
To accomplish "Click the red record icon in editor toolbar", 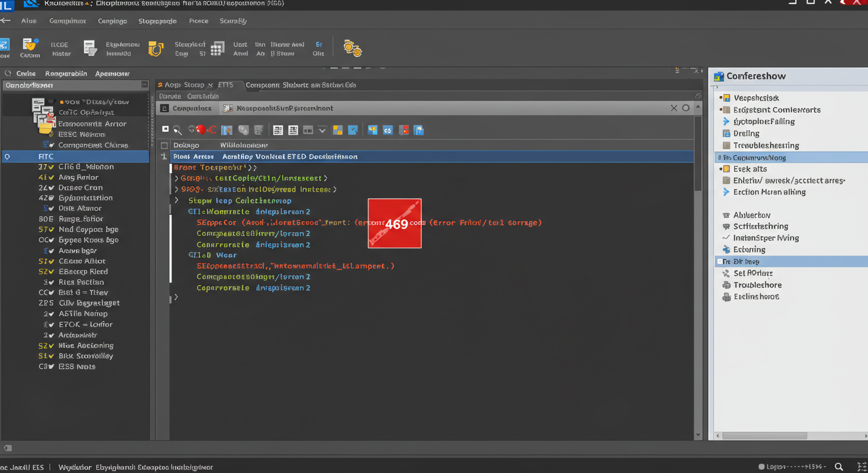I will pyautogui.click(x=201, y=130).
